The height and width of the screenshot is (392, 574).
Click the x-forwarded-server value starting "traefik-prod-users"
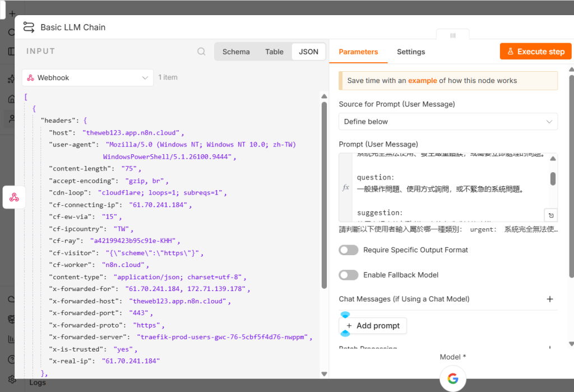tap(223, 337)
